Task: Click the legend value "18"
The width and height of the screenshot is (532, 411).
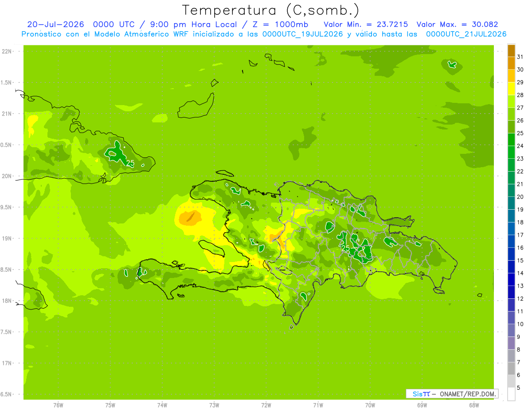Action: coord(520,222)
